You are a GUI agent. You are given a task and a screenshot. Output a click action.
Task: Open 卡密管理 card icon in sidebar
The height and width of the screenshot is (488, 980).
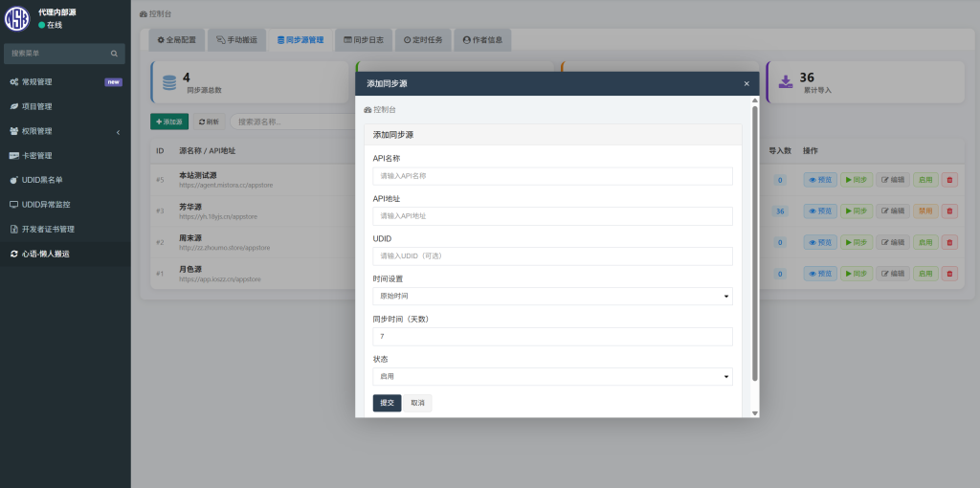tap(13, 156)
